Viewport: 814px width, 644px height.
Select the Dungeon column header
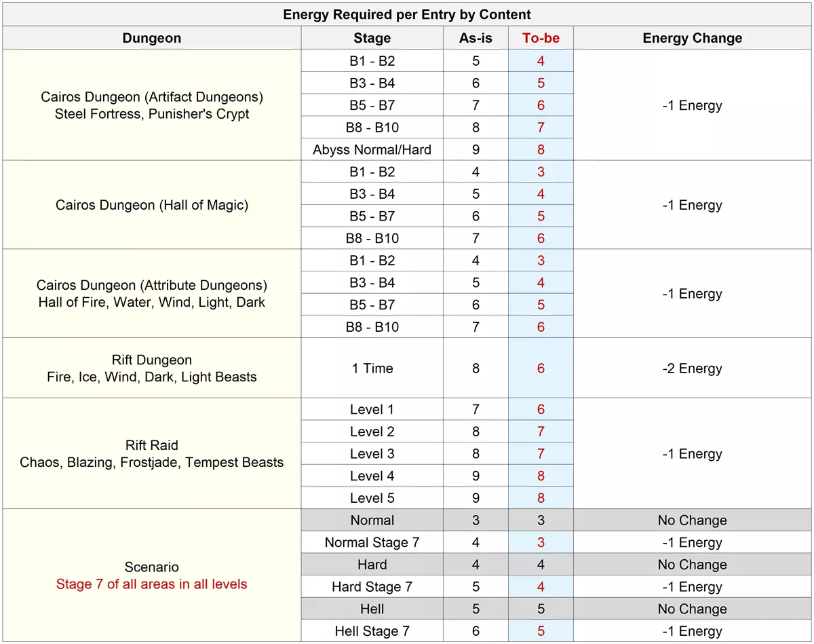[x=152, y=38]
